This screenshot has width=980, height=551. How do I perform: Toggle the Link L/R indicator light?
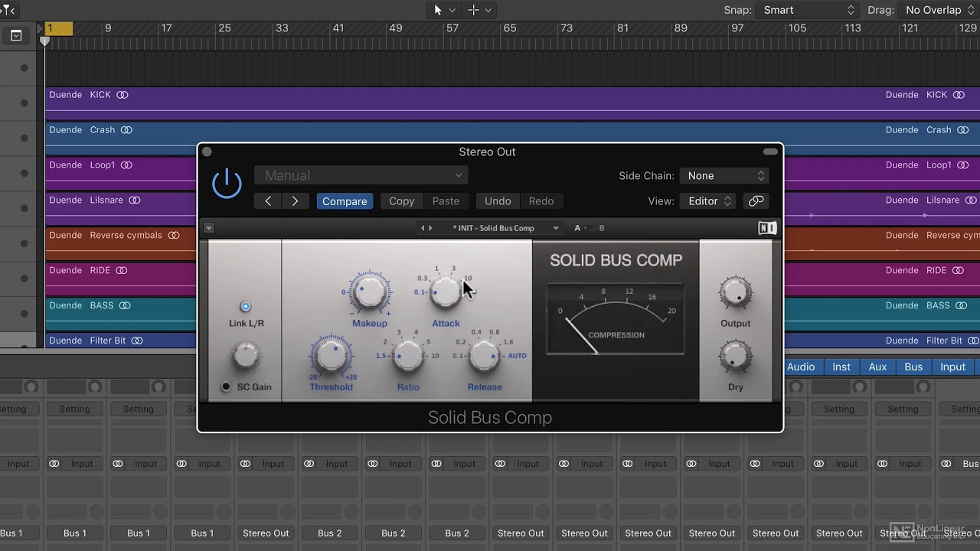pos(245,307)
